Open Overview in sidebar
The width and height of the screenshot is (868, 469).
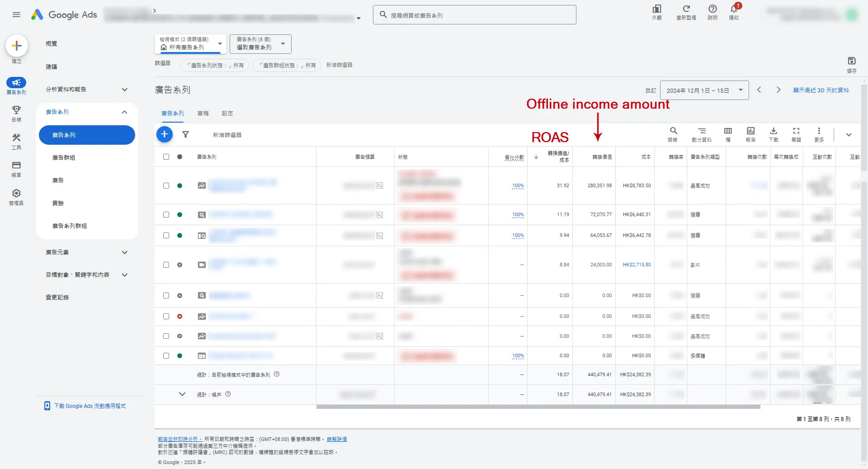[x=52, y=43]
